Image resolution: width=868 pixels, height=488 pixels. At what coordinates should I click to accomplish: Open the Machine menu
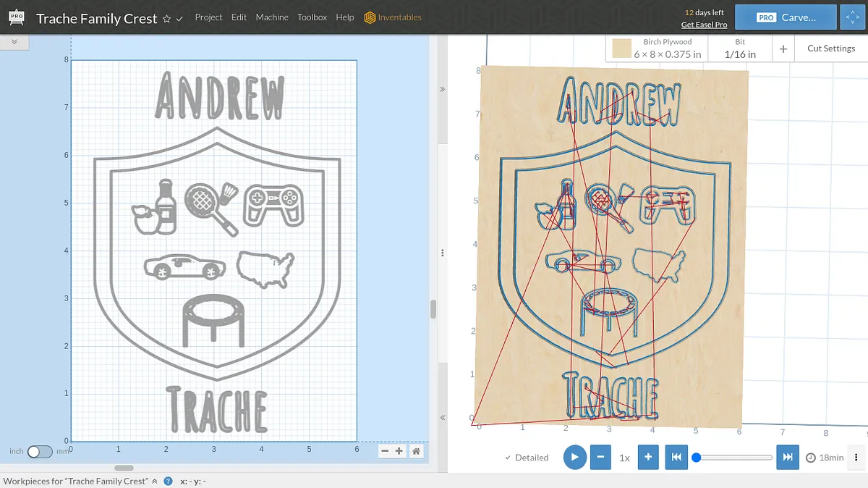point(272,17)
